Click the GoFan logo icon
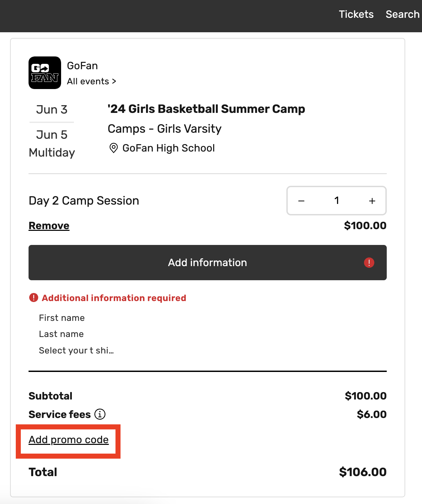 [x=45, y=73]
